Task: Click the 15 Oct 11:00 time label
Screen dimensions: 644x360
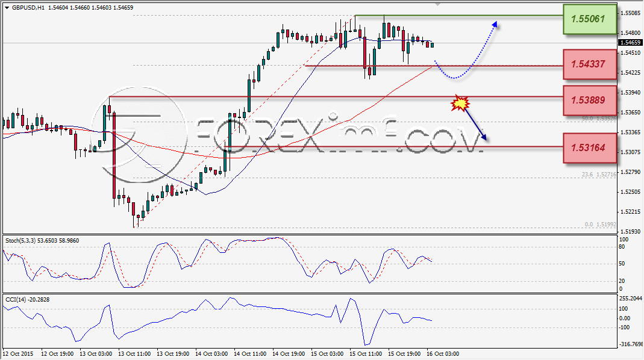Action: 366,353
